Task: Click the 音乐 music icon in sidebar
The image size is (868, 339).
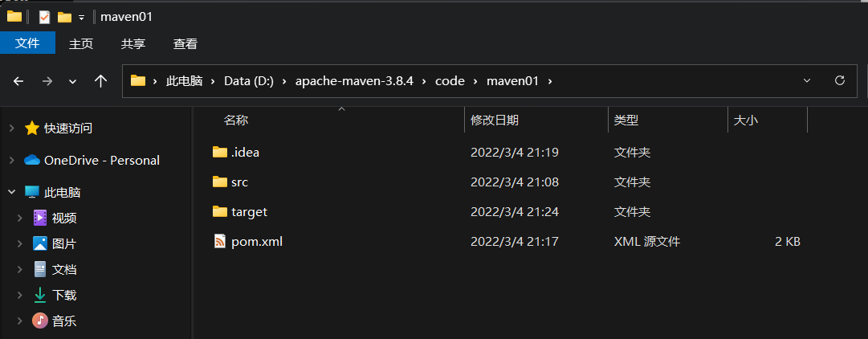Action: pyautogui.click(x=40, y=321)
